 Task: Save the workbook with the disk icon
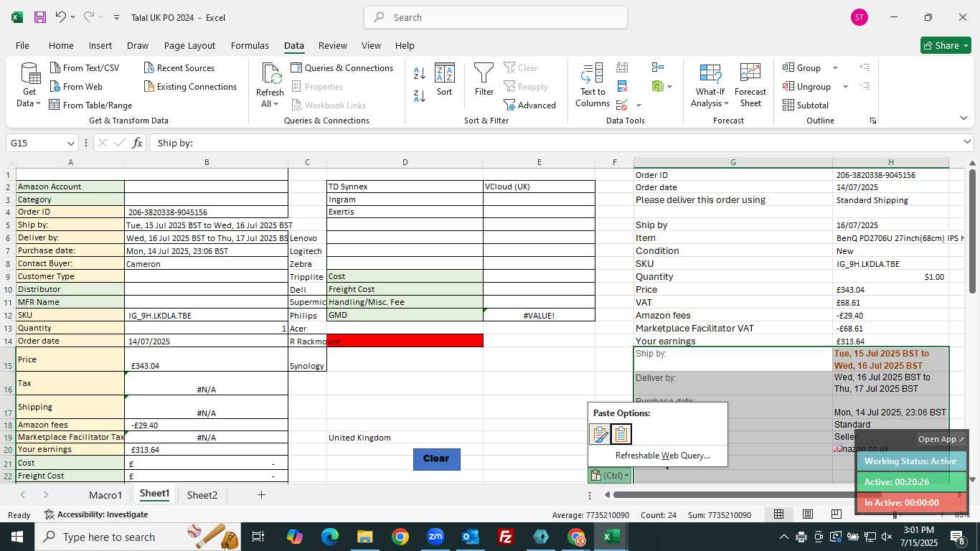click(x=40, y=17)
